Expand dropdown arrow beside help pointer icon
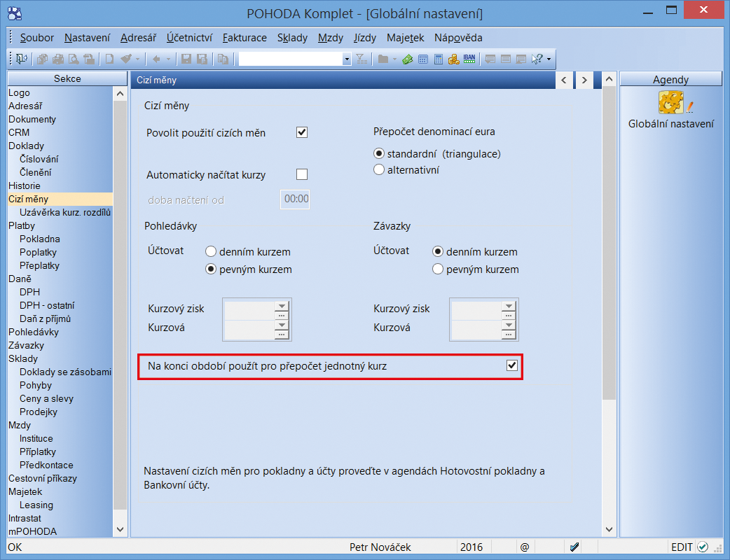The height and width of the screenshot is (560, 730). (549, 59)
